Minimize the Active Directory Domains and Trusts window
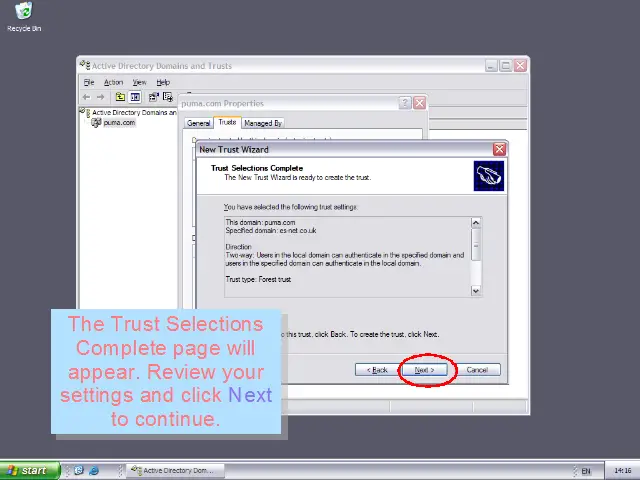This screenshot has height=480, width=640. tap(491, 65)
